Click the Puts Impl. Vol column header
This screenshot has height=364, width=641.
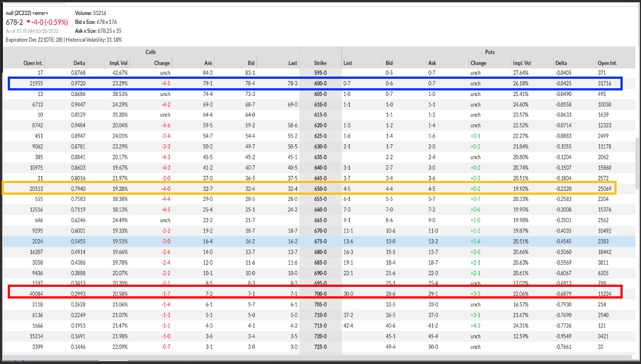point(522,63)
